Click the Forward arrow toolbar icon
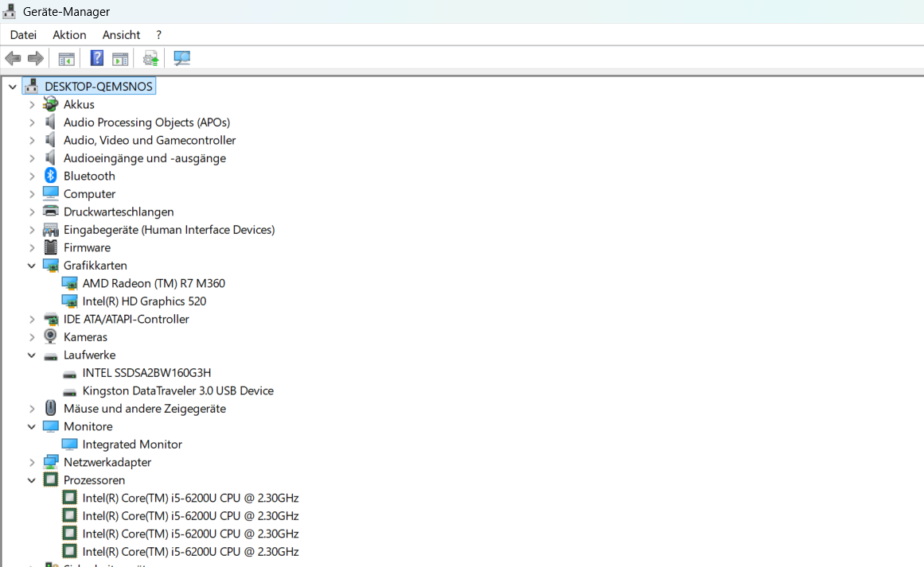924x567 pixels. (x=35, y=58)
